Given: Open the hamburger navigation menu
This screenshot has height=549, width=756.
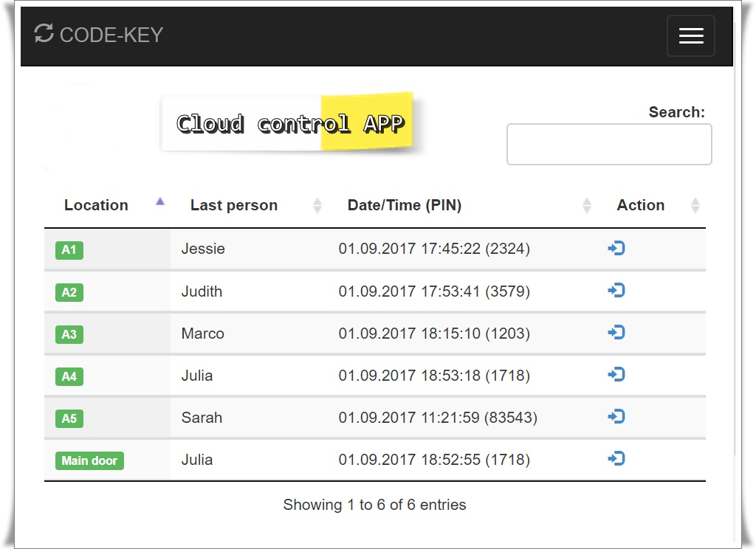Looking at the screenshot, I should (x=690, y=35).
